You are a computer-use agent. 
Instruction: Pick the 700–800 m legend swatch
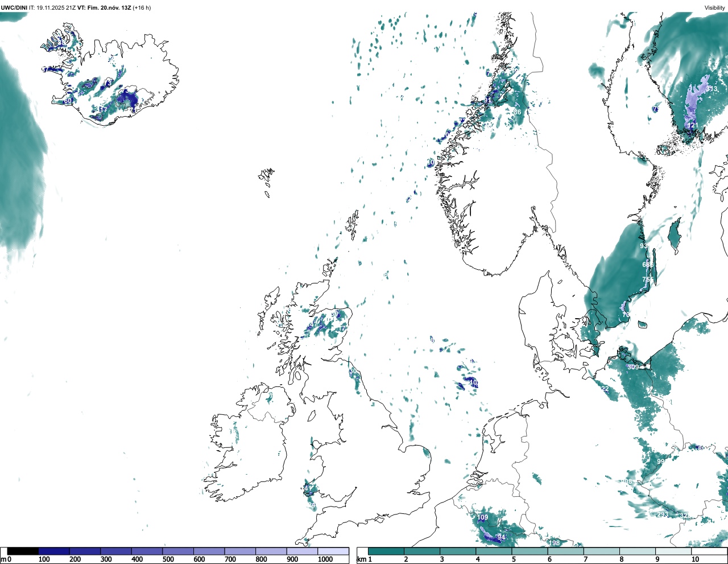coord(240,551)
